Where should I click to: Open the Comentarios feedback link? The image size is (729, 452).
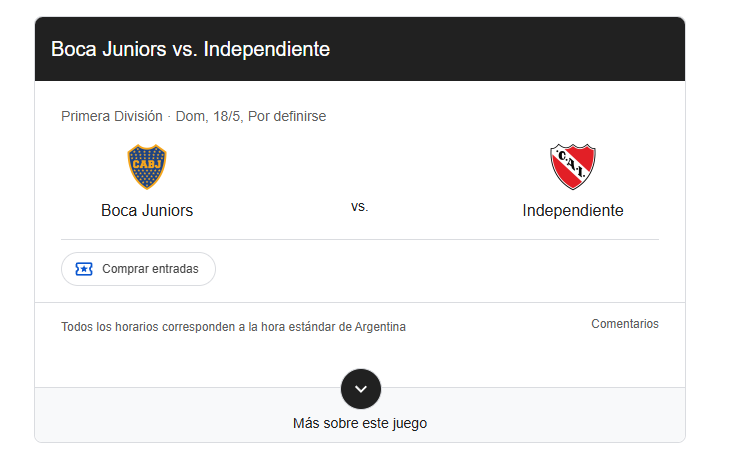(624, 324)
